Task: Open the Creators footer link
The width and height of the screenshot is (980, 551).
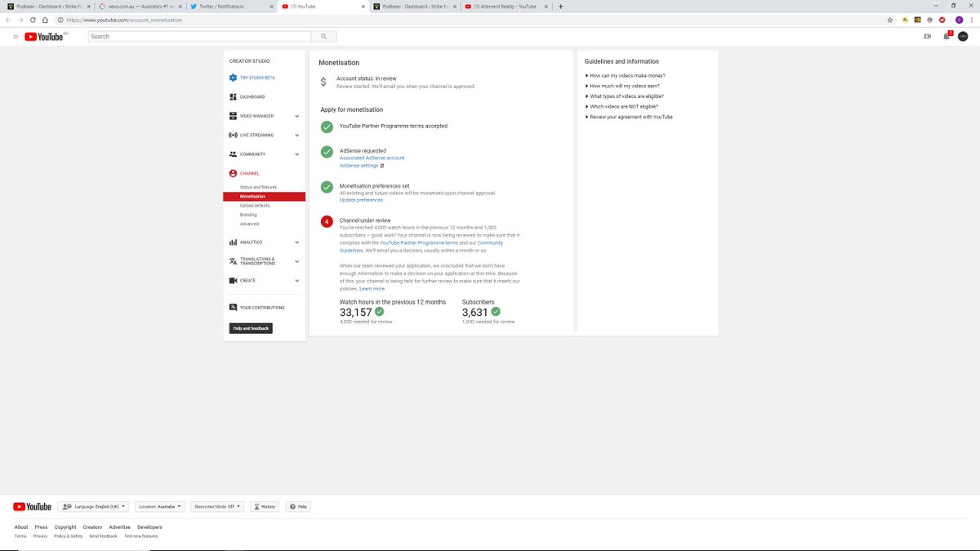Action: point(92,527)
